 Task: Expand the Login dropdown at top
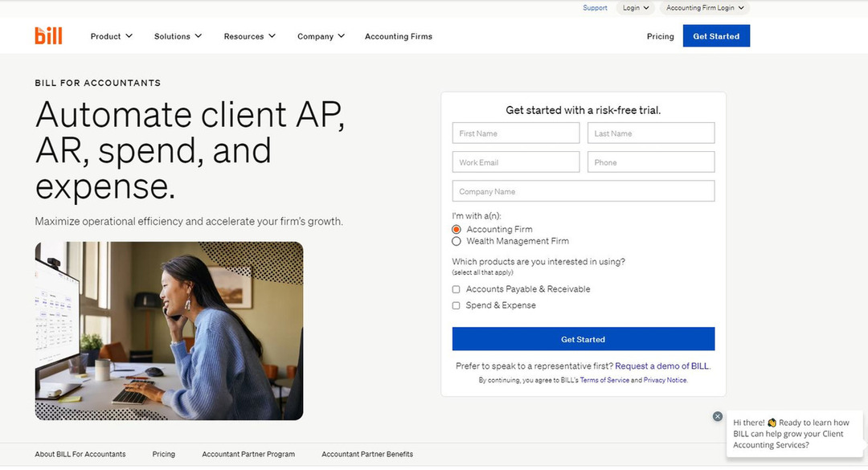click(x=636, y=8)
